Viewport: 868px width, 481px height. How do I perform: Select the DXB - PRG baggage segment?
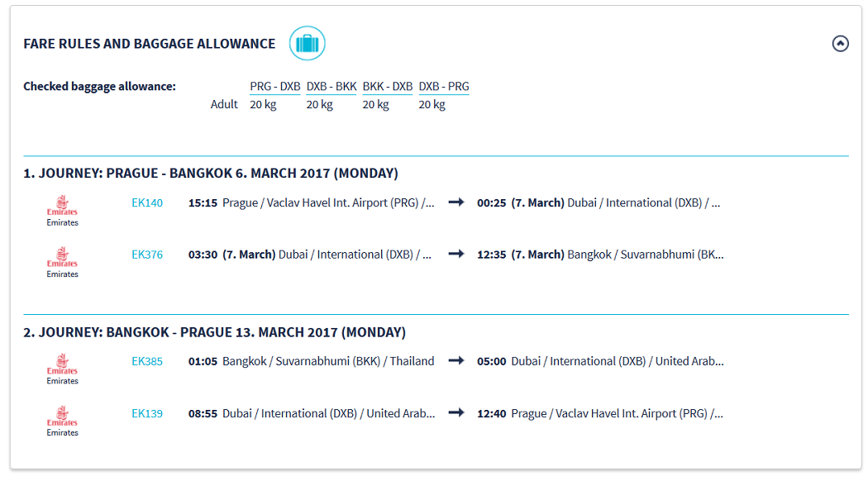click(x=443, y=87)
